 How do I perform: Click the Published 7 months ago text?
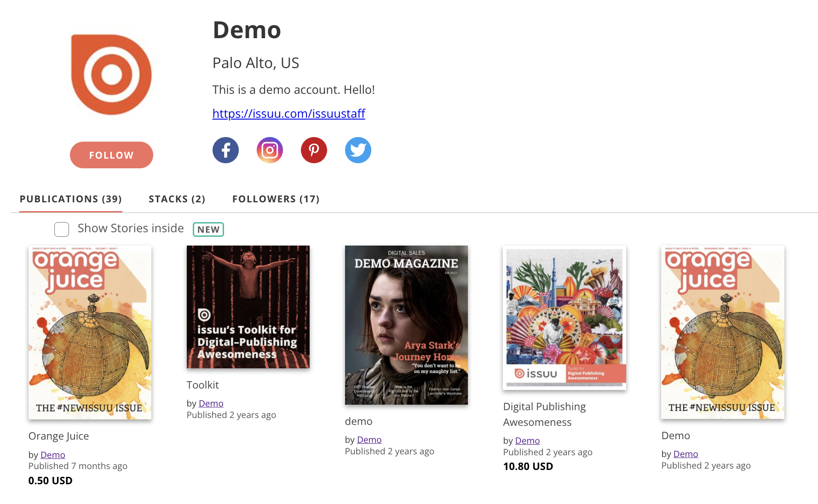(78, 466)
